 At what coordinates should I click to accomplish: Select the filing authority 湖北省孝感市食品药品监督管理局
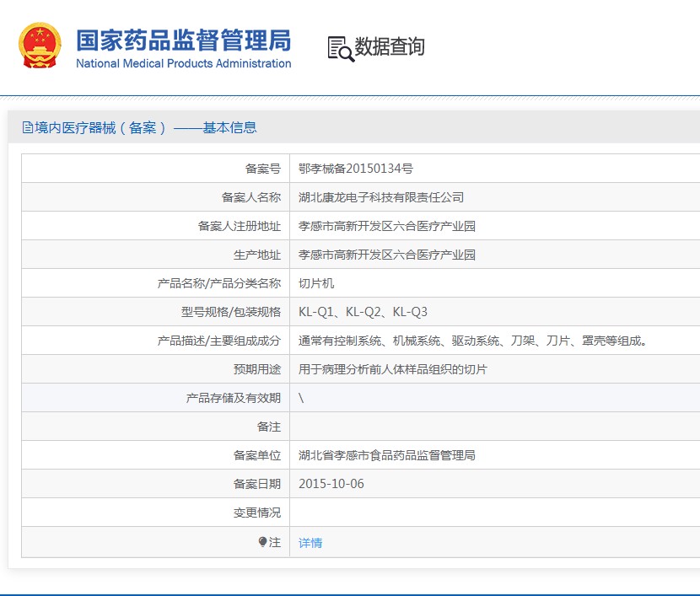point(386,455)
